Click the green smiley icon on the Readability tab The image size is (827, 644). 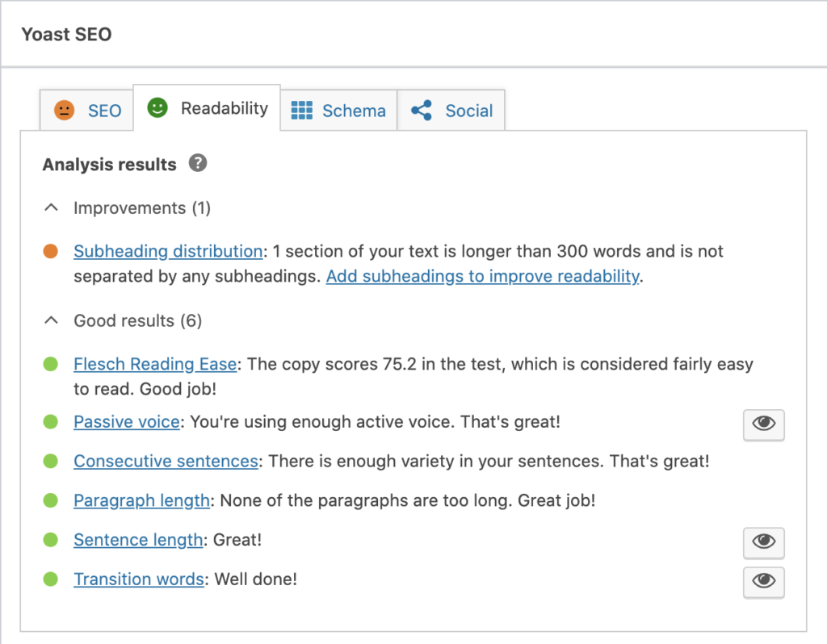(x=157, y=107)
